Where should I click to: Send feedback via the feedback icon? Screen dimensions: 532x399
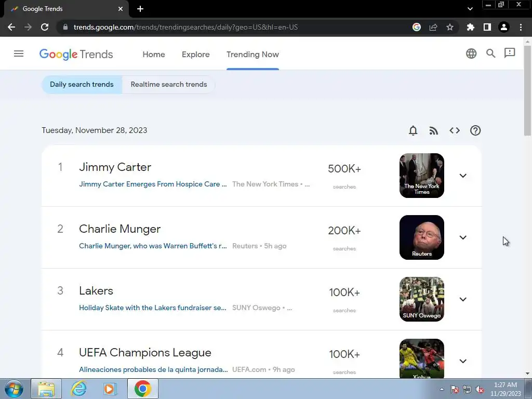pyautogui.click(x=510, y=53)
